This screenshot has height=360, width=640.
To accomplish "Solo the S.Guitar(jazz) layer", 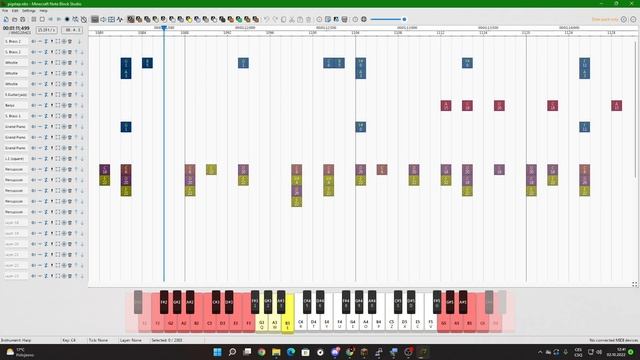I will (52, 95).
